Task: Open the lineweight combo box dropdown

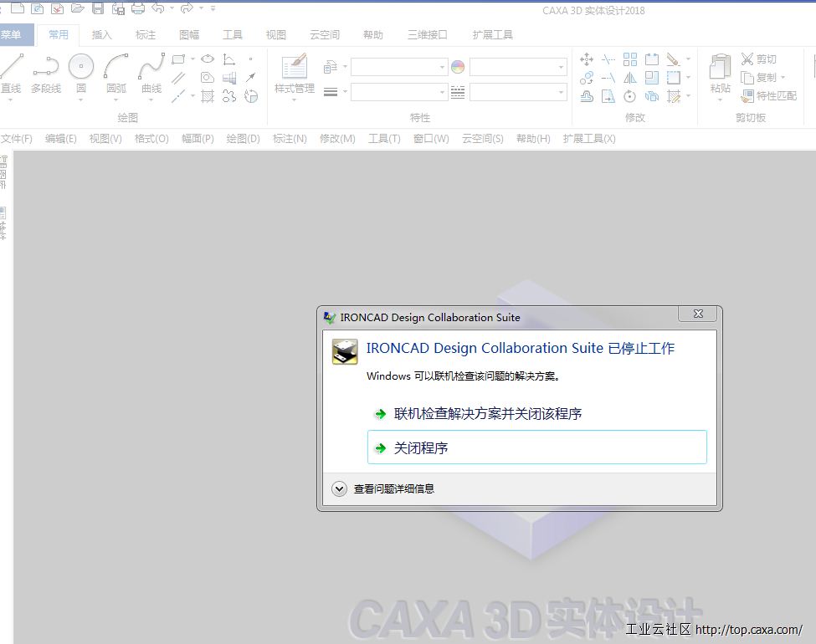Action: click(443, 92)
